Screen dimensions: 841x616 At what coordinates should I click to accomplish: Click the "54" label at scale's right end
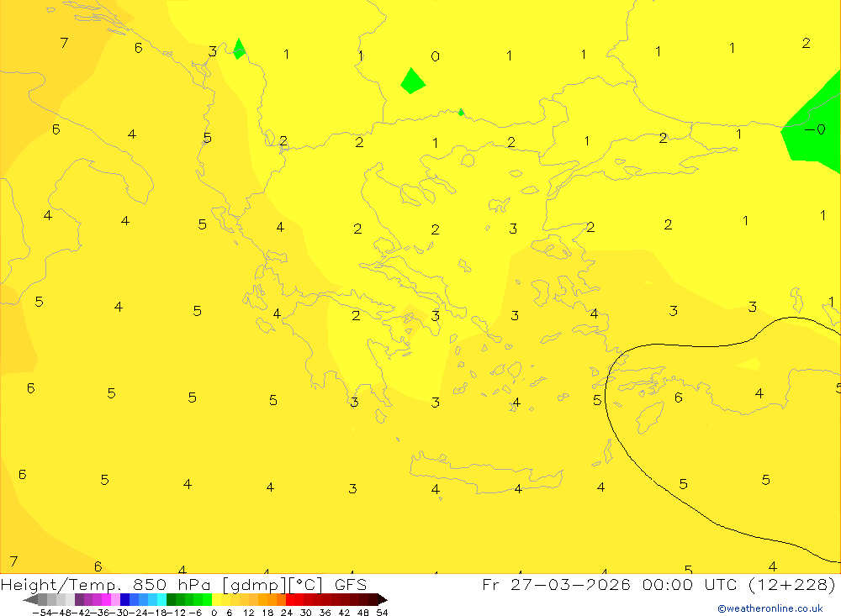[x=382, y=613]
